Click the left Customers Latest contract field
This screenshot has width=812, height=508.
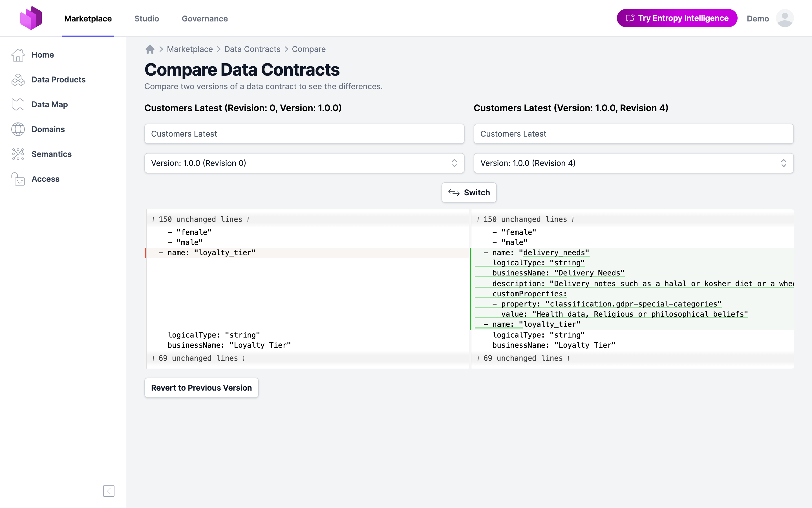pyautogui.click(x=304, y=134)
